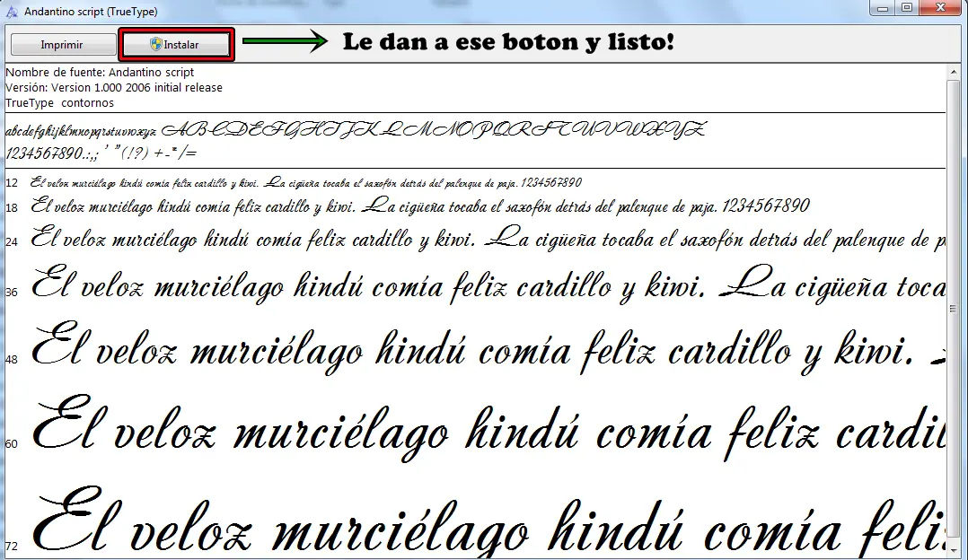
Task: Minimize the Andantino script window
Action: 883,8
